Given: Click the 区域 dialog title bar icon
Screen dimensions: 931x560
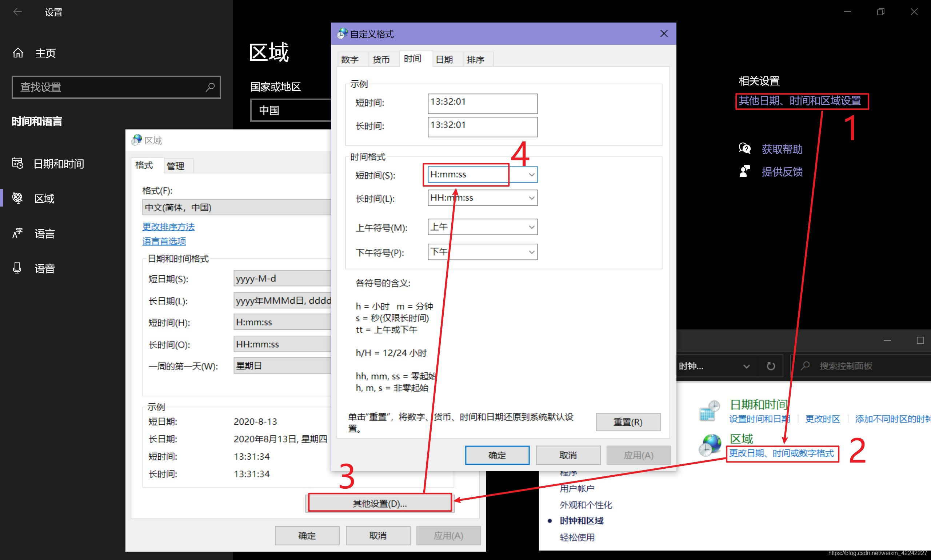Looking at the screenshot, I should (136, 140).
